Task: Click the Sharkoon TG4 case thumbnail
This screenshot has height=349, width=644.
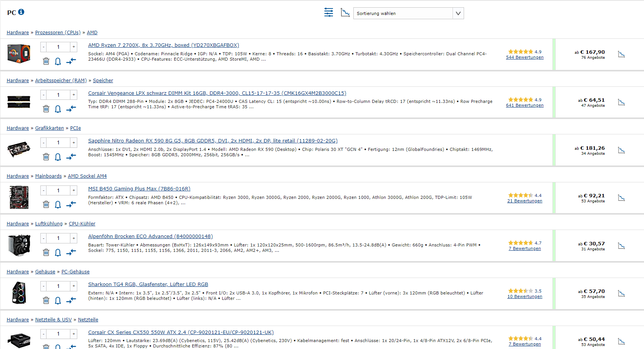Action: pos(19,293)
